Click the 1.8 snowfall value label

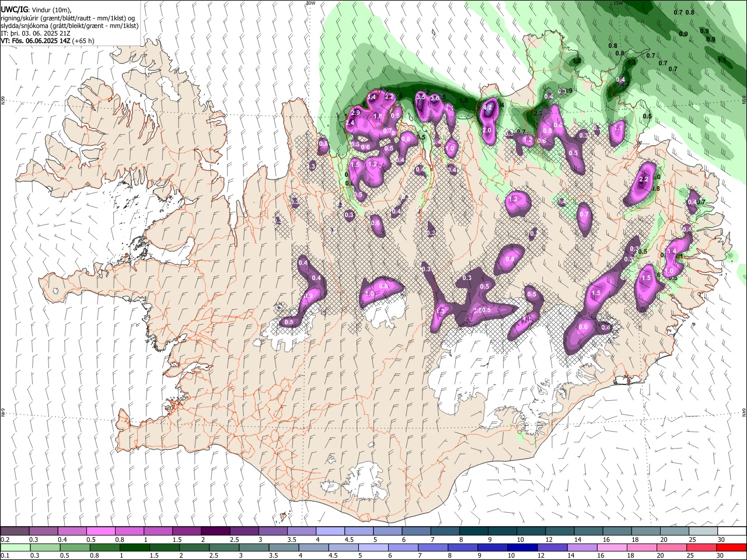pos(378,117)
